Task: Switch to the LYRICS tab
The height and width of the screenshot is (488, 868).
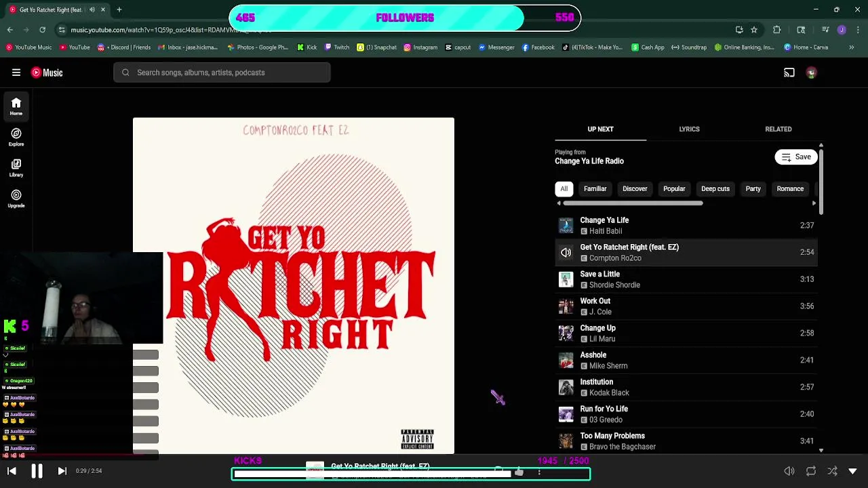Action: pos(689,129)
